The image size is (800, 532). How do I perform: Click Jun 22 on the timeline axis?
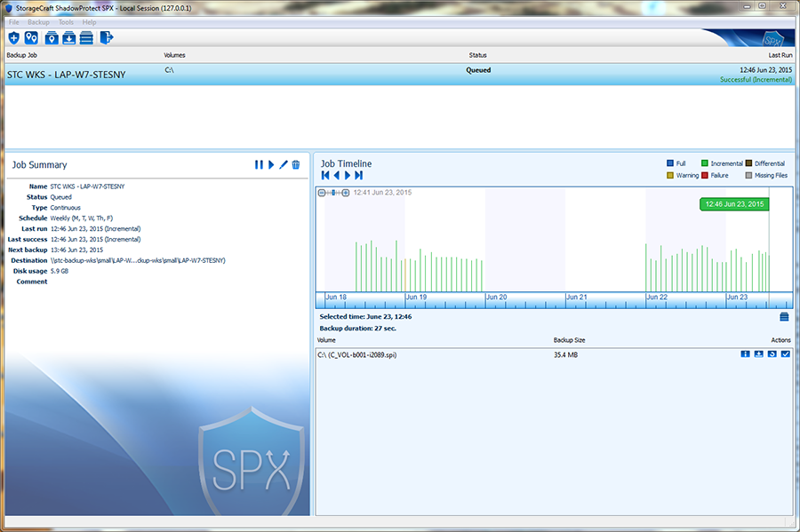[657, 297]
